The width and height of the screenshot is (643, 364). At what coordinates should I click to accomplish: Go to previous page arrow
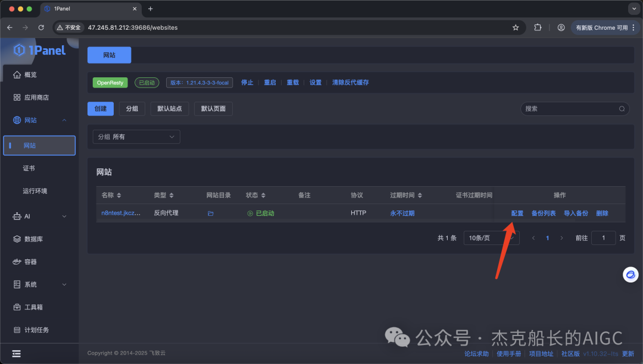coord(533,238)
